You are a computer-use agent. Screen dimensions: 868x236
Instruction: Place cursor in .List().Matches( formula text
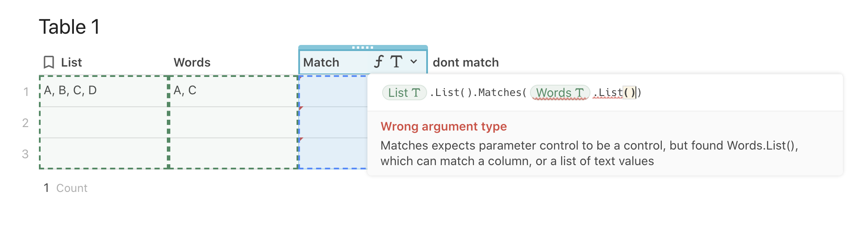click(x=478, y=92)
